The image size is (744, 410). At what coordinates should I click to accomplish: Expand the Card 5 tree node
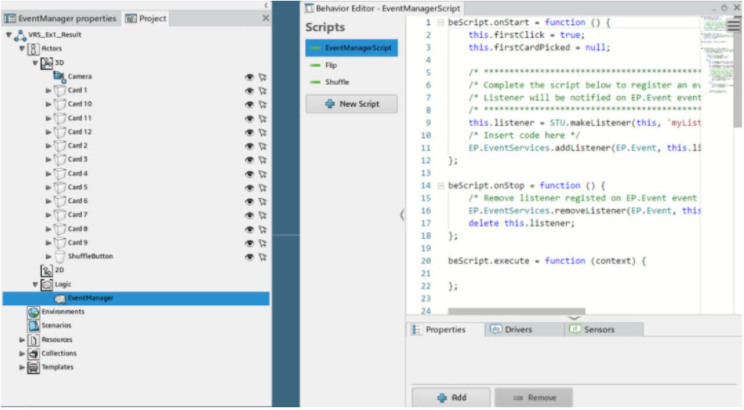click(49, 187)
